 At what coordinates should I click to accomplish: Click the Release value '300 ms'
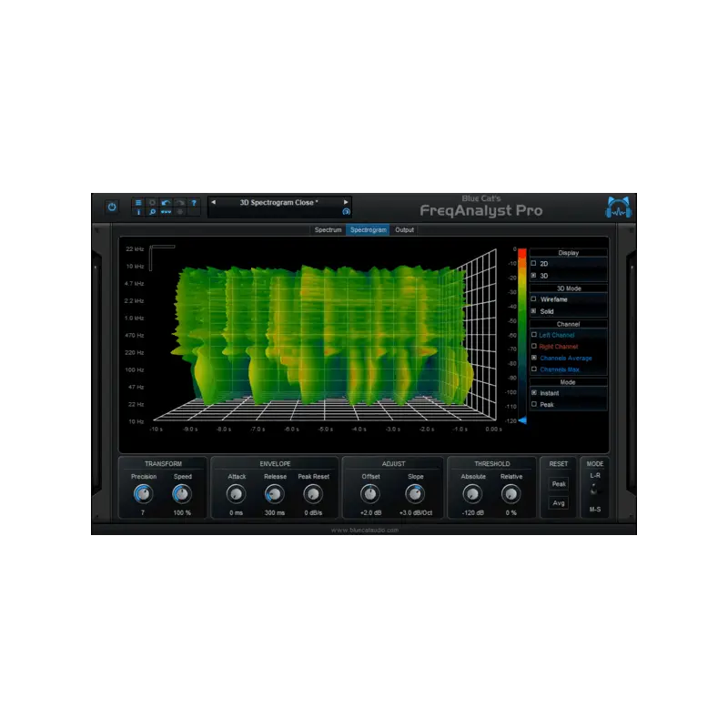click(x=275, y=512)
